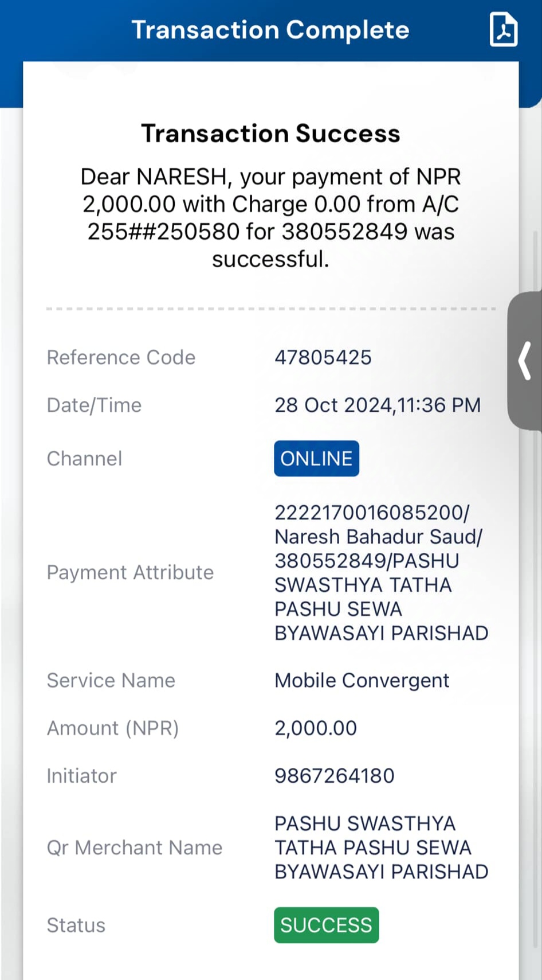The width and height of the screenshot is (542, 980).
Task: Tap the Channel label
Action: click(84, 458)
